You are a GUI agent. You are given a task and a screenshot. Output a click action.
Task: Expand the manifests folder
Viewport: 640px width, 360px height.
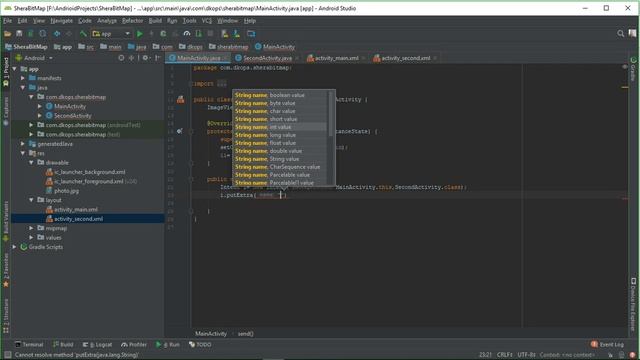[23, 78]
